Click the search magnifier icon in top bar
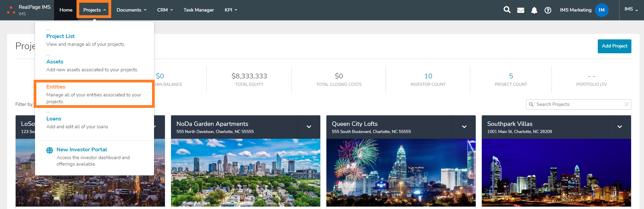 click(x=507, y=10)
